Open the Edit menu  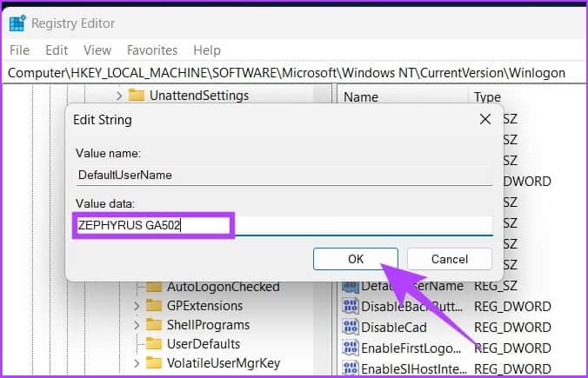[57, 50]
